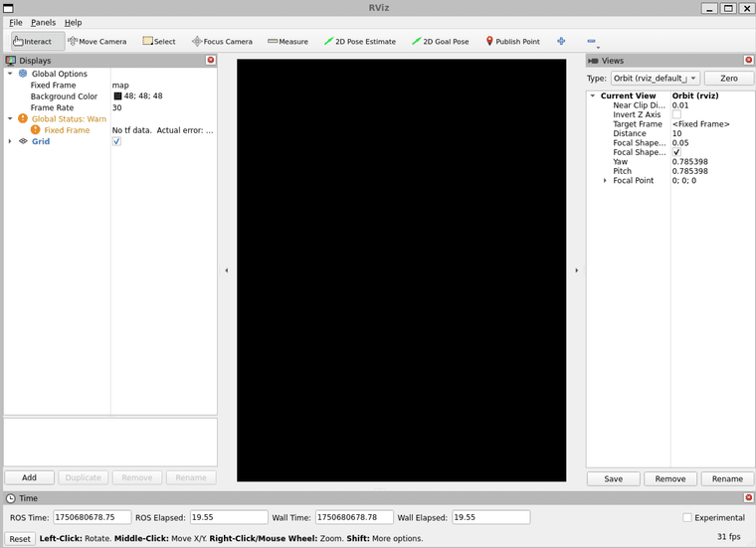Click the Views Remove button

pos(670,478)
